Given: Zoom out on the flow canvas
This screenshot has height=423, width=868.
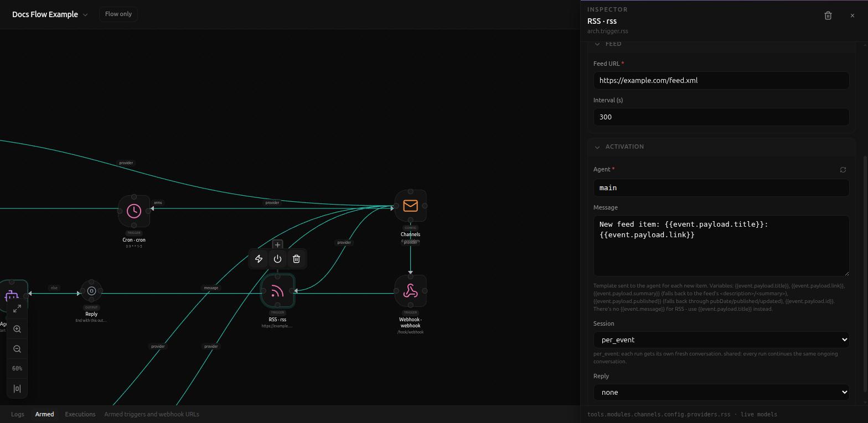Looking at the screenshot, I should coord(17,349).
